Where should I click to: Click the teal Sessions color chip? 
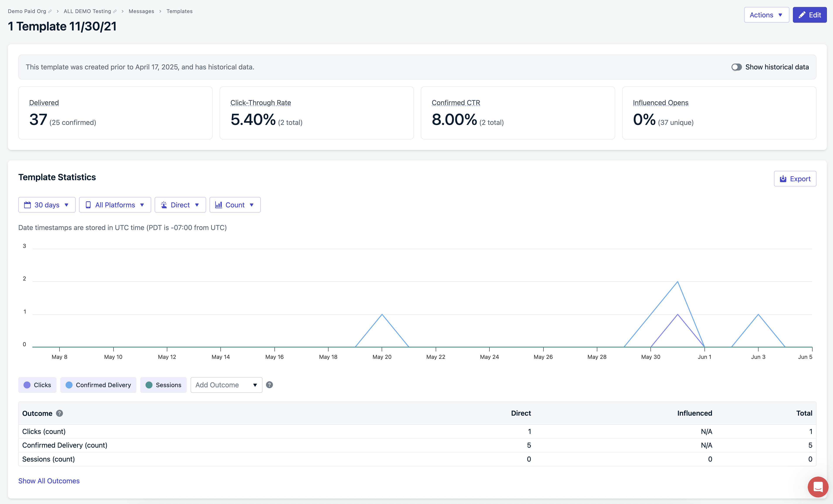tap(149, 385)
